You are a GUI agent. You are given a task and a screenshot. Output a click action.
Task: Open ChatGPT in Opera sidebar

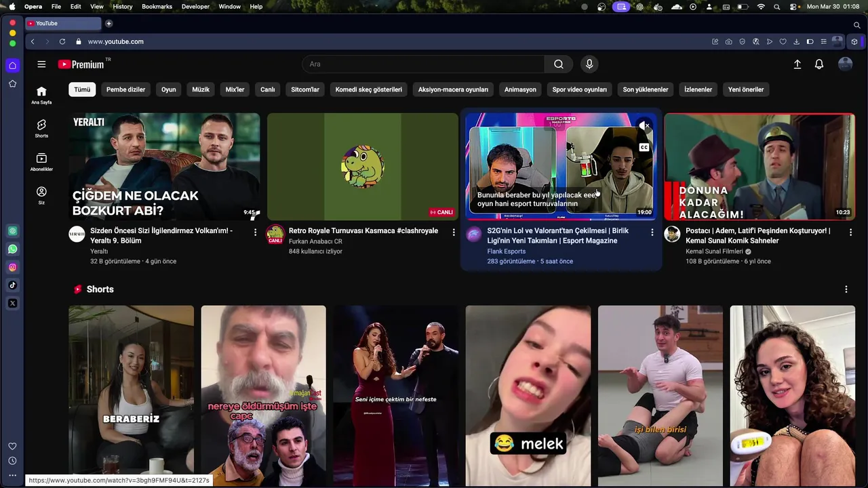(x=12, y=231)
